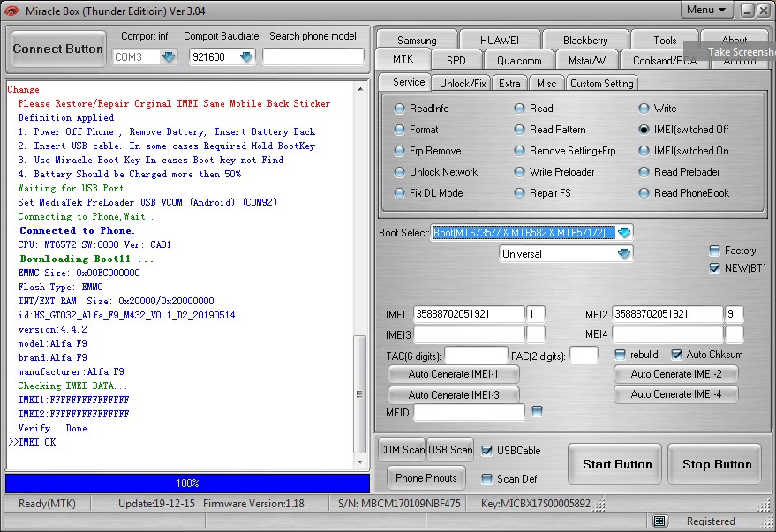Image resolution: width=776 pixels, height=532 pixels.
Task: Enable the Scan Def checkbox
Action: [x=487, y=478]
